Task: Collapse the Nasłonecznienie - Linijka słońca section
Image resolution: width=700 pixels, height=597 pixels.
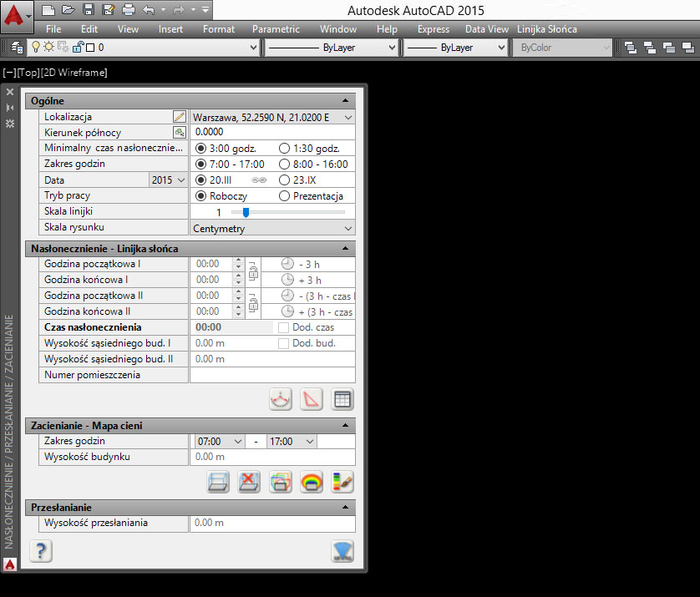Action: click(x=345, y=249)
